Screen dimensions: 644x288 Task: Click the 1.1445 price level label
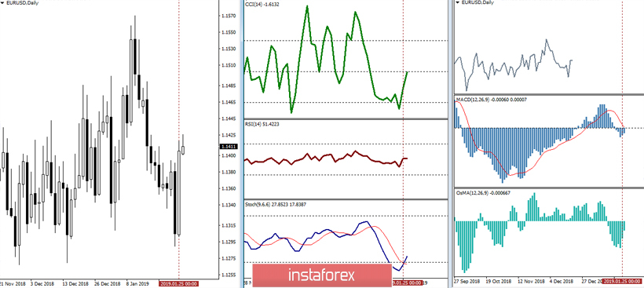[x=228, y=118]
